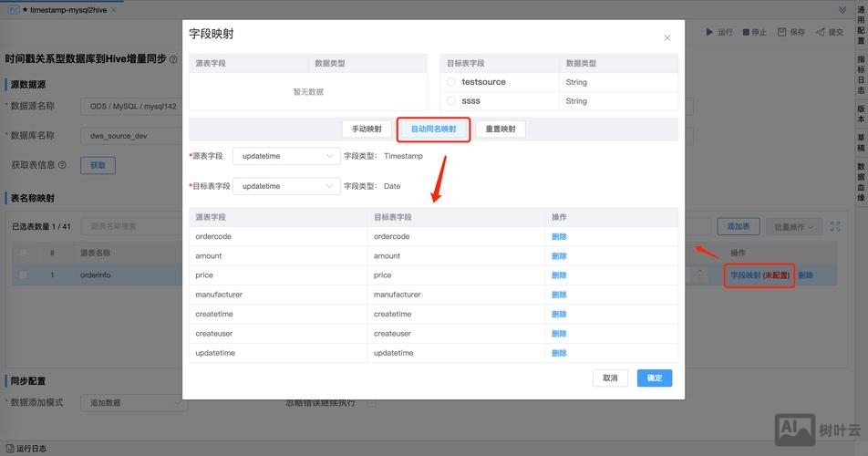This screenshot has height=456, width=868.
Task: Delete the createuser mapping row
Action: [559, 333]
